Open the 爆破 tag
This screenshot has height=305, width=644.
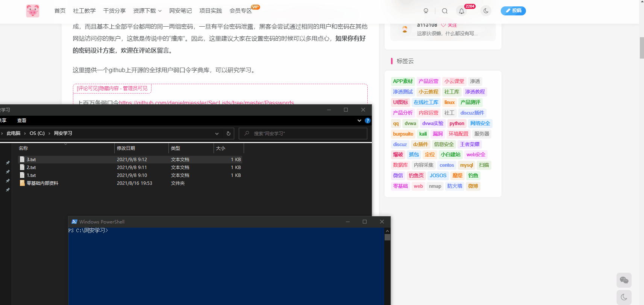(398, 154)
